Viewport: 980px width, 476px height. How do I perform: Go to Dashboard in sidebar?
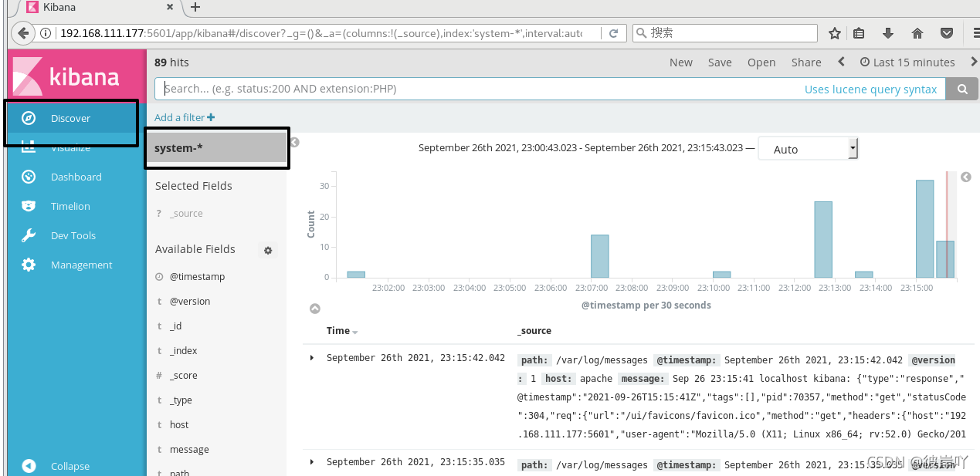pos(76,177)
